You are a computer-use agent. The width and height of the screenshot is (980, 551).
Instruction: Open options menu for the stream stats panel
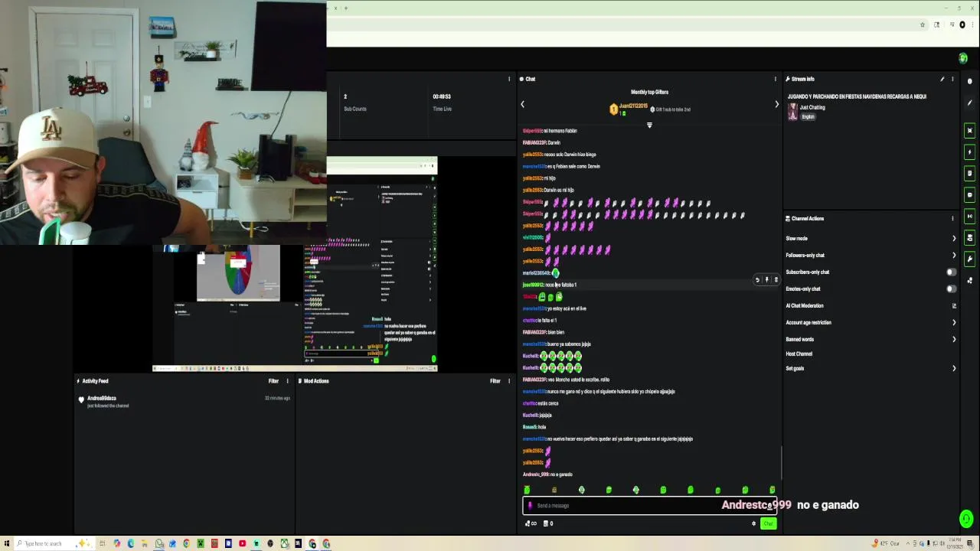pyautogui.click(x=509, y=79)
